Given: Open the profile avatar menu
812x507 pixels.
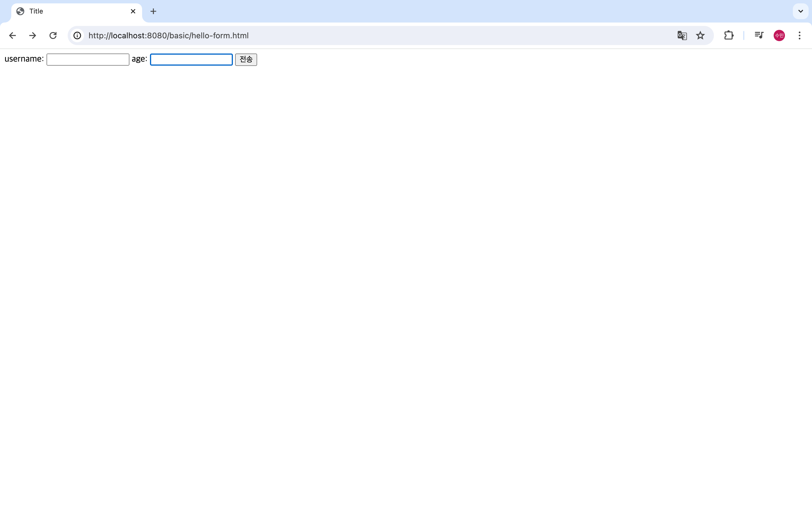Looking at the screenshot, I should coord(779,35).
